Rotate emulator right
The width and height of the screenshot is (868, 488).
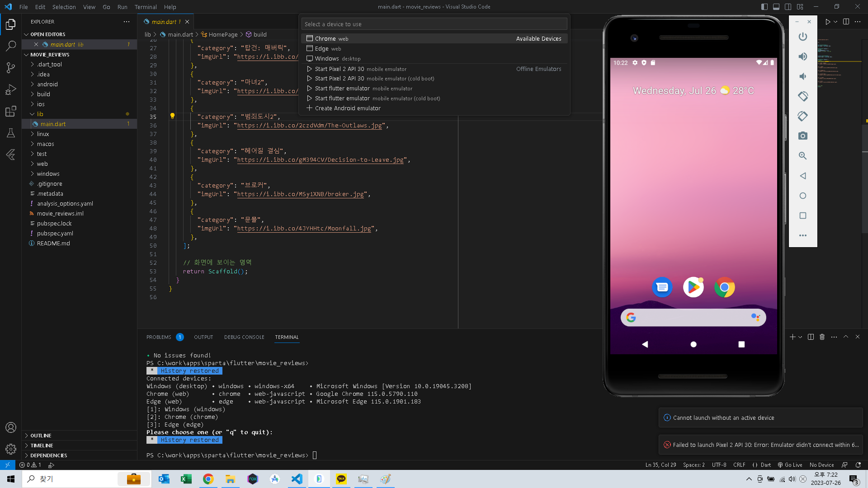(803, 116)
